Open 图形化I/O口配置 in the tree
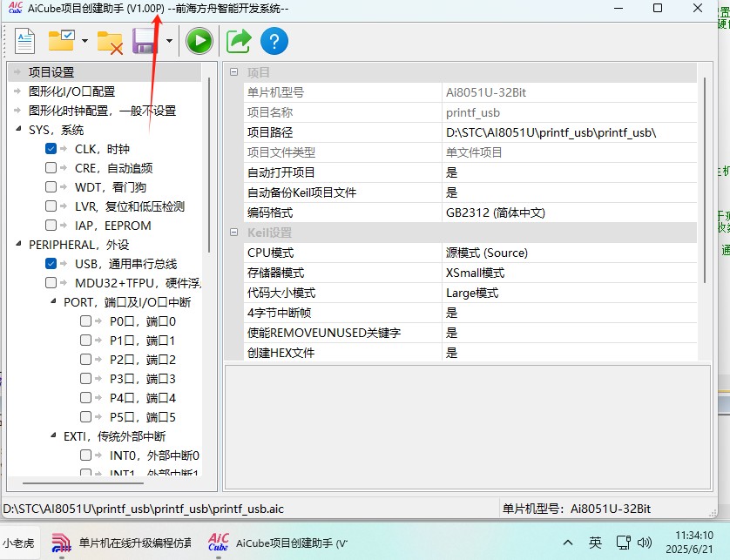730x560 pixels. pos(71,91)
